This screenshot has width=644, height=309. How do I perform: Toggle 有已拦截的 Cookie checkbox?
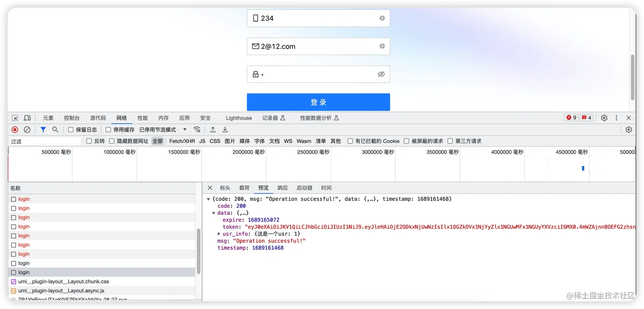pyautogui.click(x=350, y=141)
